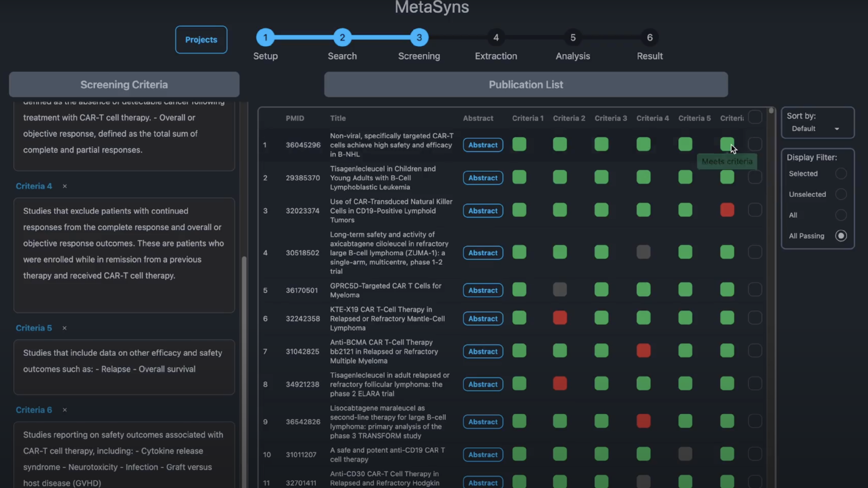Select publication checkbox for PMID 36170501
The image size is (868, 488).
(x=755, y=290)
